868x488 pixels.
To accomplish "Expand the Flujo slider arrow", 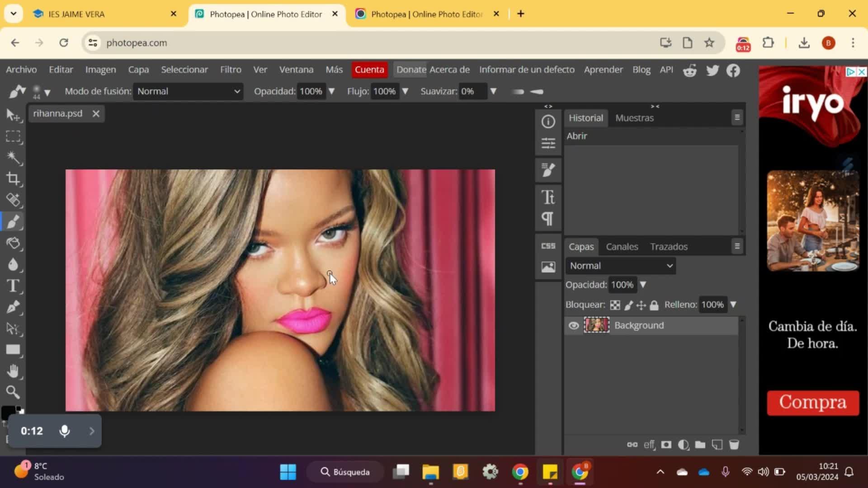I will coord(405,91).
